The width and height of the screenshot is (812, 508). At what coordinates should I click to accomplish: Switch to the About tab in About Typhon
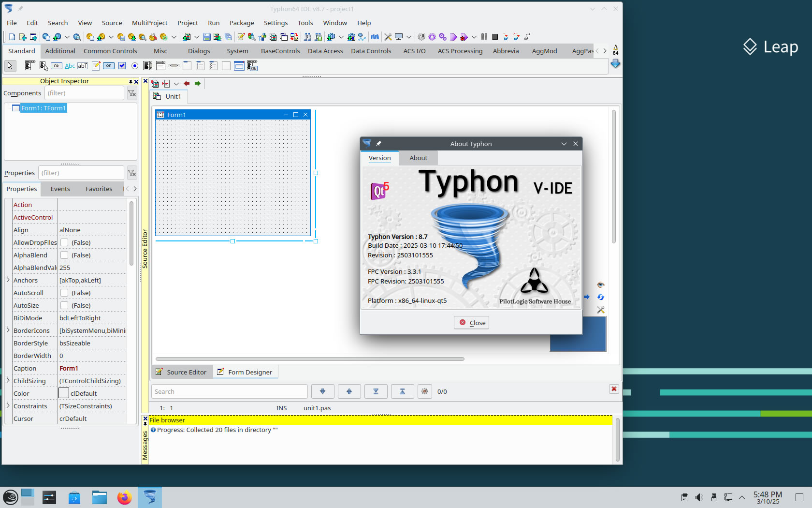click(418, 158)
